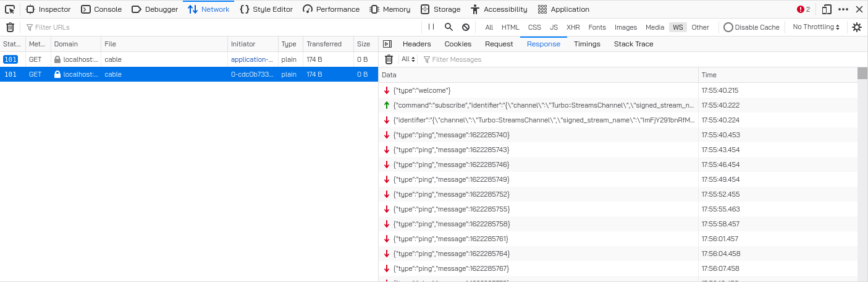Clear the network request list with trash icon
The image size is (868, 282).
coord(10,27)
